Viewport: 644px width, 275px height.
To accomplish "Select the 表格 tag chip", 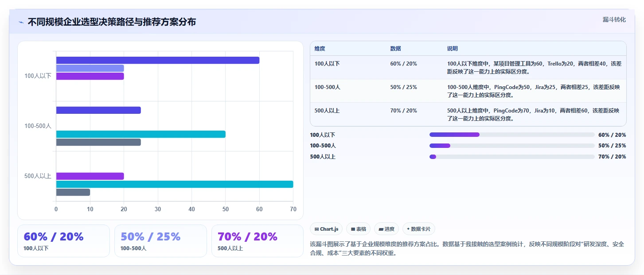I will (358, 229).
